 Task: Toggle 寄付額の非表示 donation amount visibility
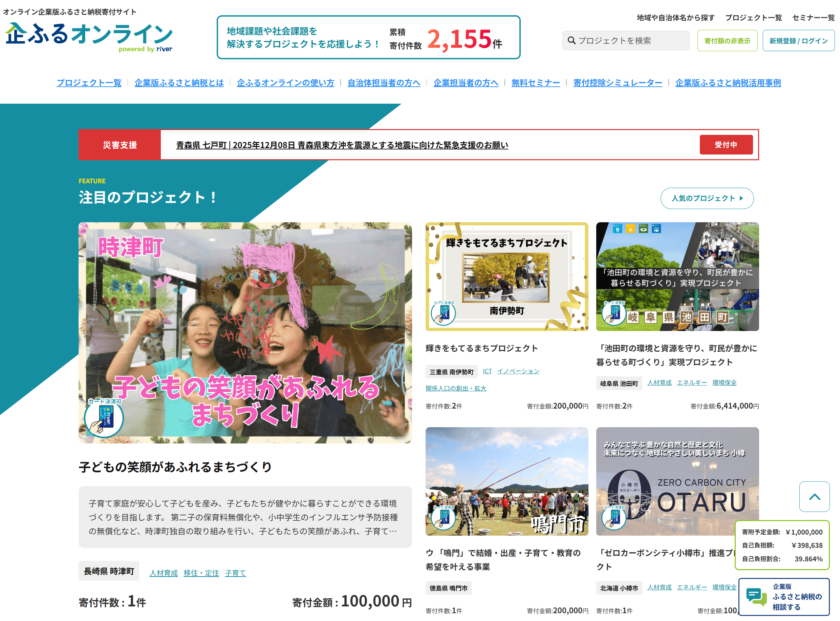(727, 41)
